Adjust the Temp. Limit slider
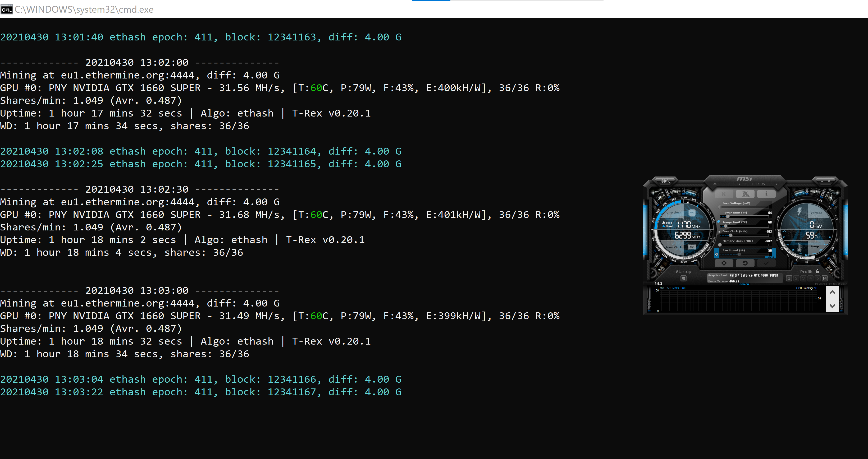Image resolution: width=868 pixels, height=459 pixels. point(744,226)
